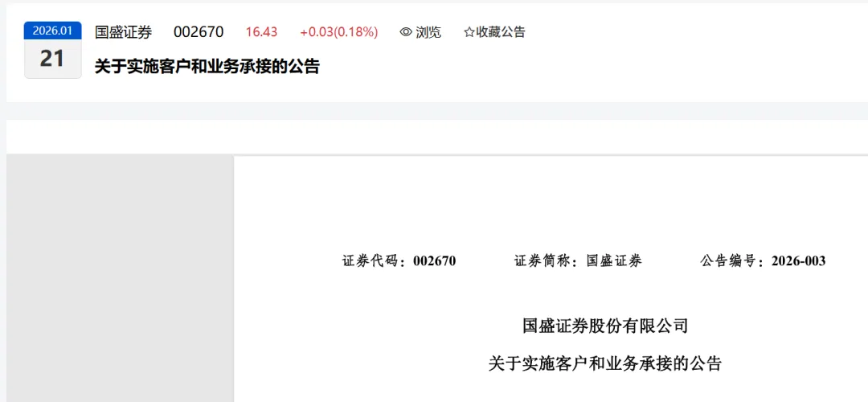Click the eye icon beside 浏览
The image size is (868, 402).
[x=406, y=32]
